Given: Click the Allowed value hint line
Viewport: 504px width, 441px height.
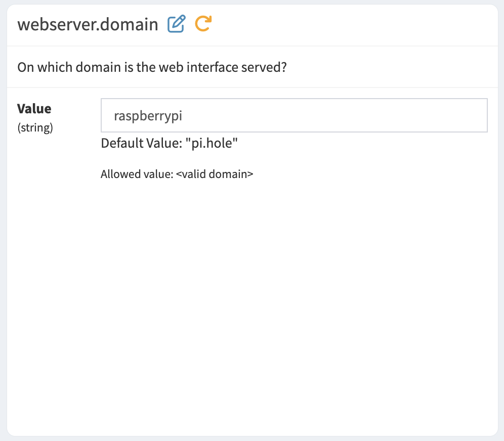Looking at the screenshot, I should pos(177,174).
